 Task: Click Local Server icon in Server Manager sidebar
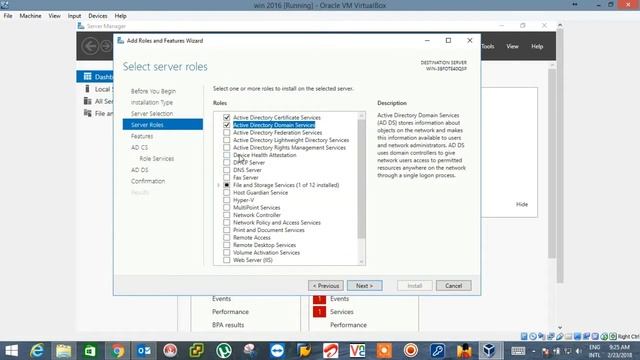(87, 89)
